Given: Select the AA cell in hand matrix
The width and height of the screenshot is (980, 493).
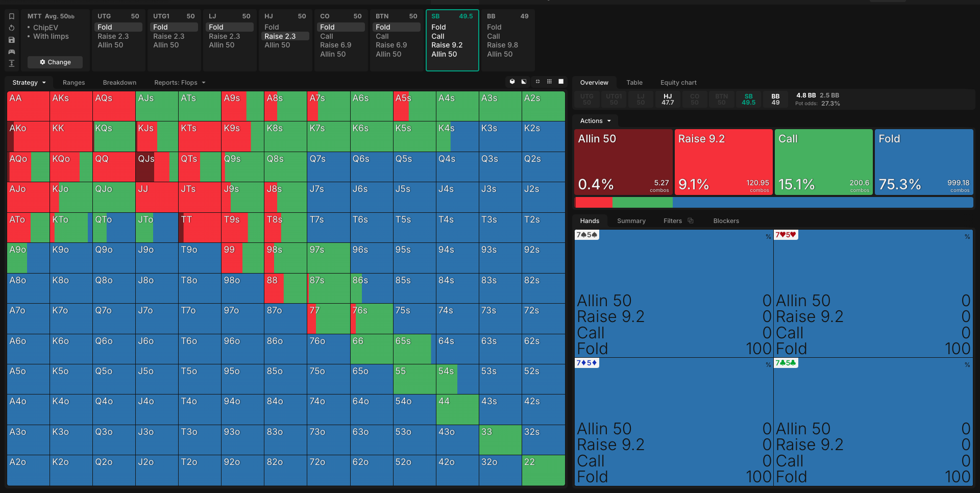Looking at the screenshot, I should (x=28, y=106).
